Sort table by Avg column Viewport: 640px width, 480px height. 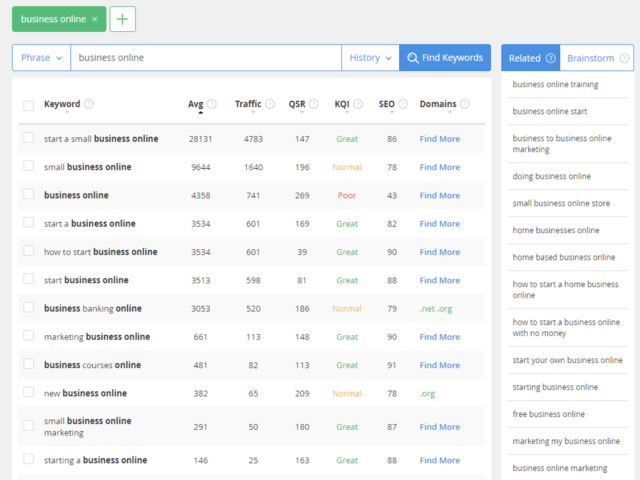point(196,104)
